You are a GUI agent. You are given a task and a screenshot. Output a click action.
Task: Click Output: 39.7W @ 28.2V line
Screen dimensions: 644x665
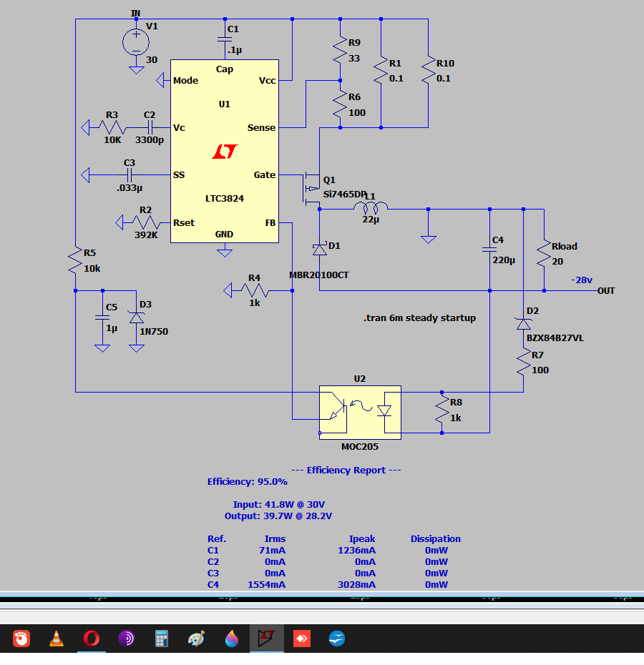[x=278, y=516]
